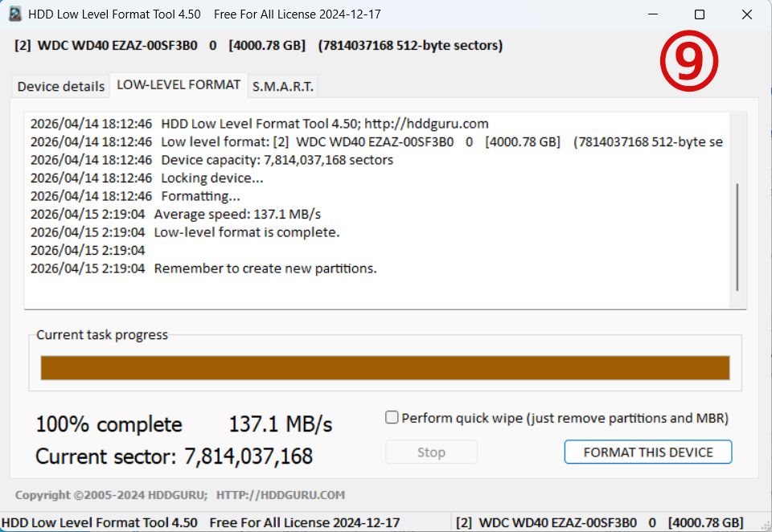The image size is (772, 532).
Task: Switch to the Device details tab
Action: pos(60,87)
